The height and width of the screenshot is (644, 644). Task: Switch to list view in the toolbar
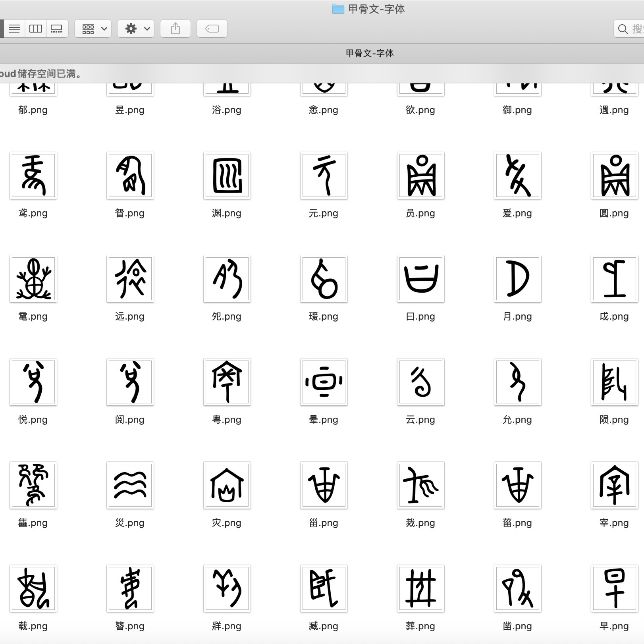15,28
